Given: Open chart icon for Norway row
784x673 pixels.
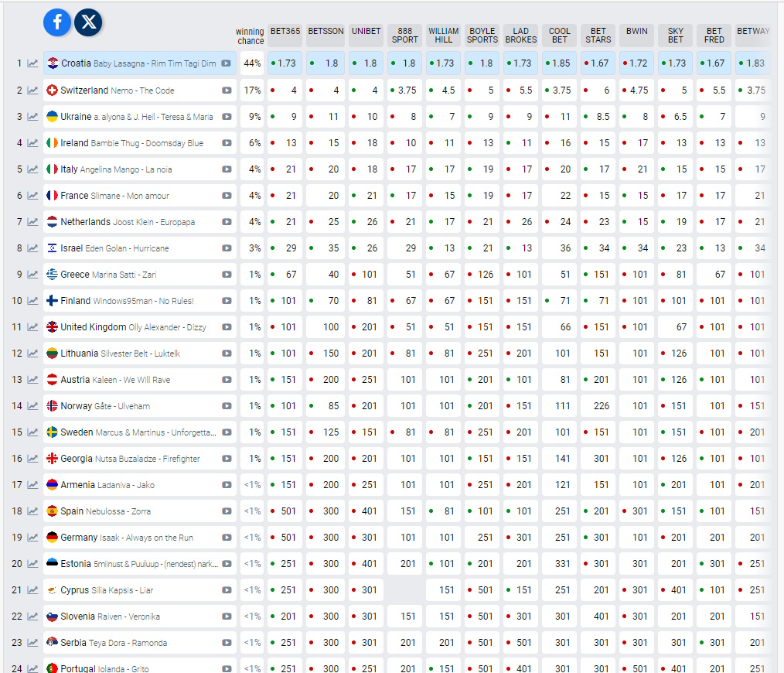Looking at the screenshot, I should [32, 406].
